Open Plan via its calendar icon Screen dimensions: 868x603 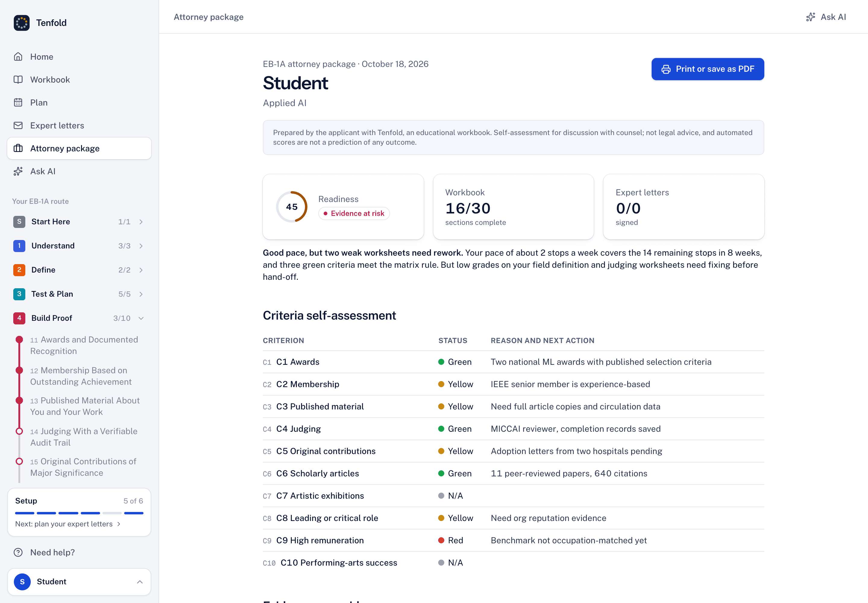pyautogui.click(x=18, y=103)
